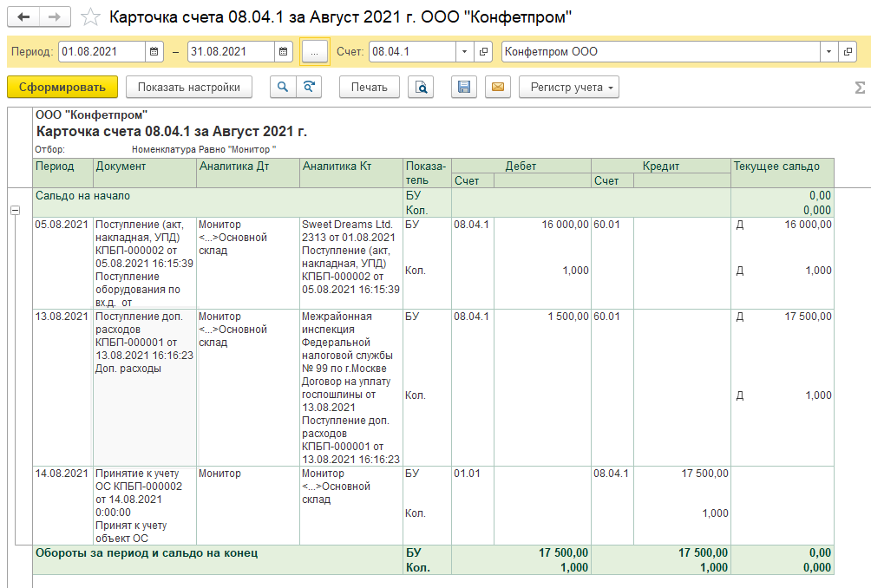Click the back navigation arrow
871x588 pixels.
click(23, 17)
